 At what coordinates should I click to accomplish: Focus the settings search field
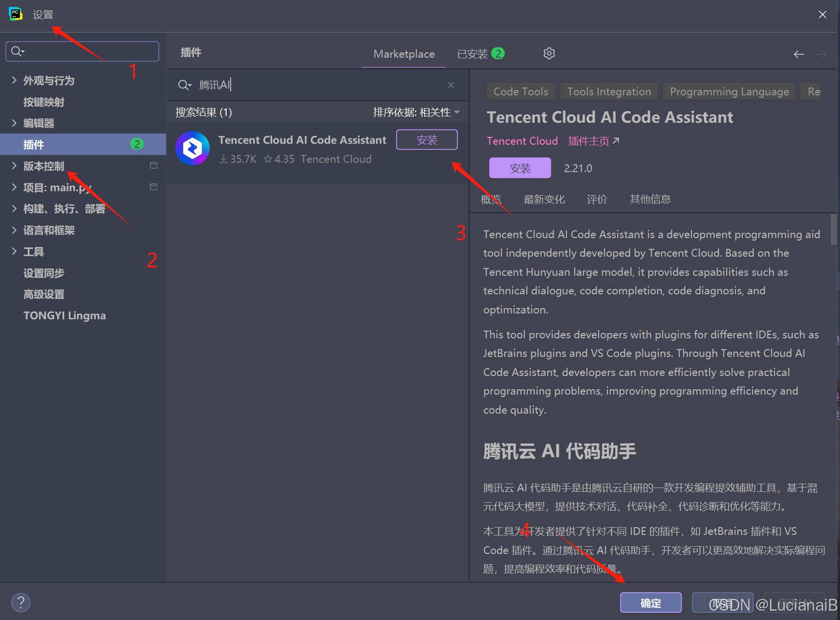(82, 51)
